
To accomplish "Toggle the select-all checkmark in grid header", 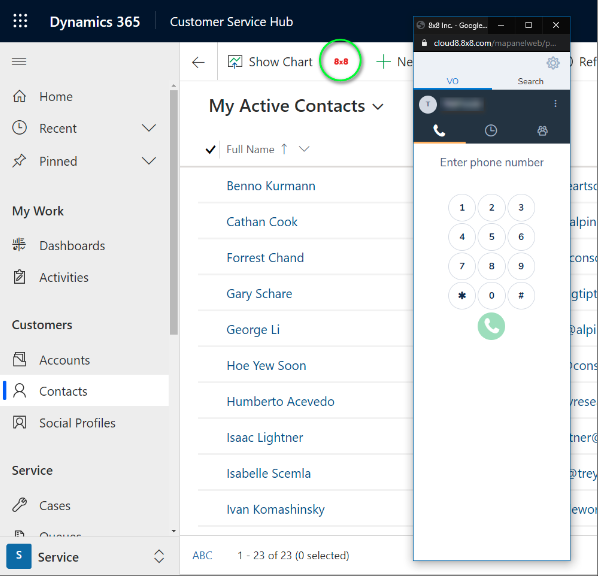I will click(210, 149).
